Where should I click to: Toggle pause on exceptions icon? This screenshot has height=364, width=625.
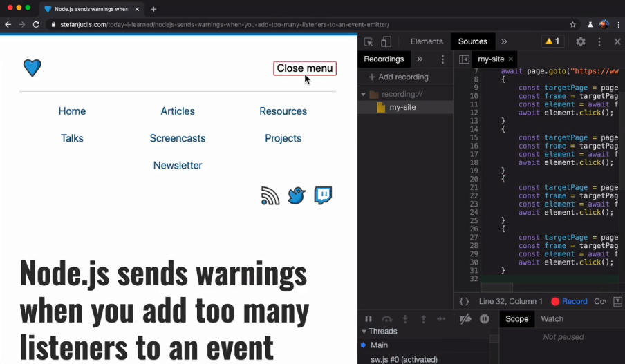484,319
